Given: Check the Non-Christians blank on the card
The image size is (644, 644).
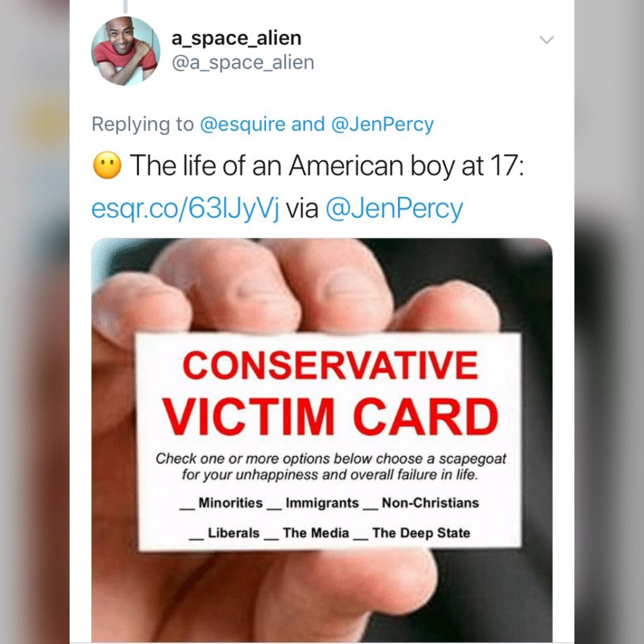Looking at the screenshot, I should click(371, 506).
